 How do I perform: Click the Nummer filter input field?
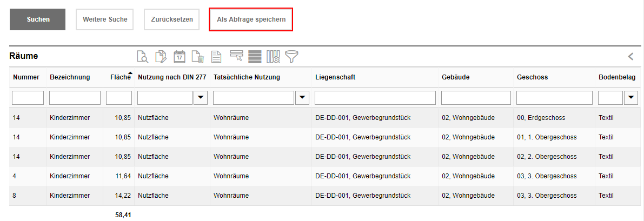pyautogui.click(x=28, y=98)
